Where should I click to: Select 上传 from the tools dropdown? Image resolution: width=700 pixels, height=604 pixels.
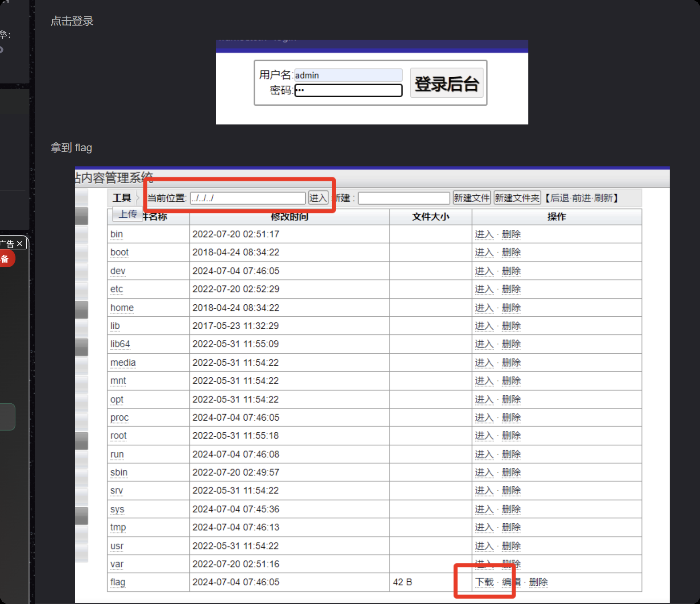[x=128, y=214]
